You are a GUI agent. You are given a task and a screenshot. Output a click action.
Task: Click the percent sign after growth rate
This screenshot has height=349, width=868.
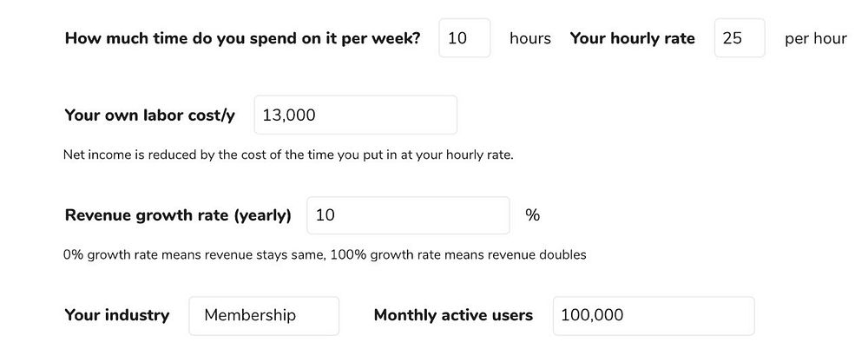(x=533, y=215)
